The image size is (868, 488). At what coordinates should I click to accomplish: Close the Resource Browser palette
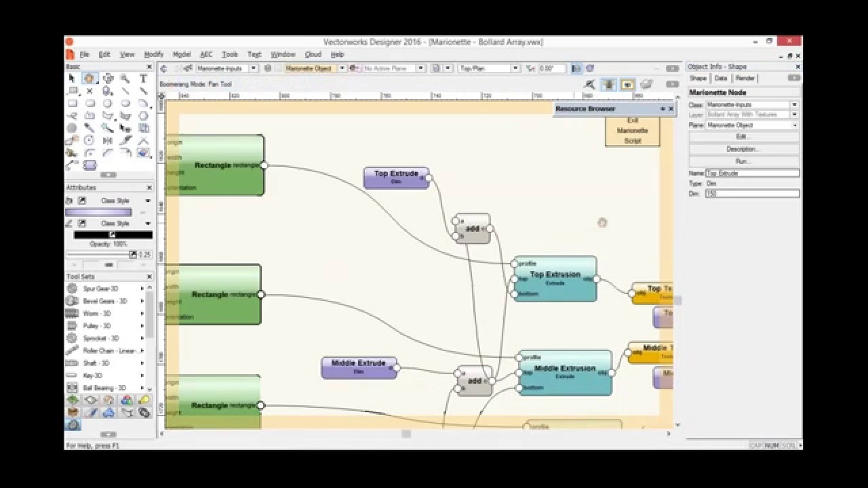(671, 108)
